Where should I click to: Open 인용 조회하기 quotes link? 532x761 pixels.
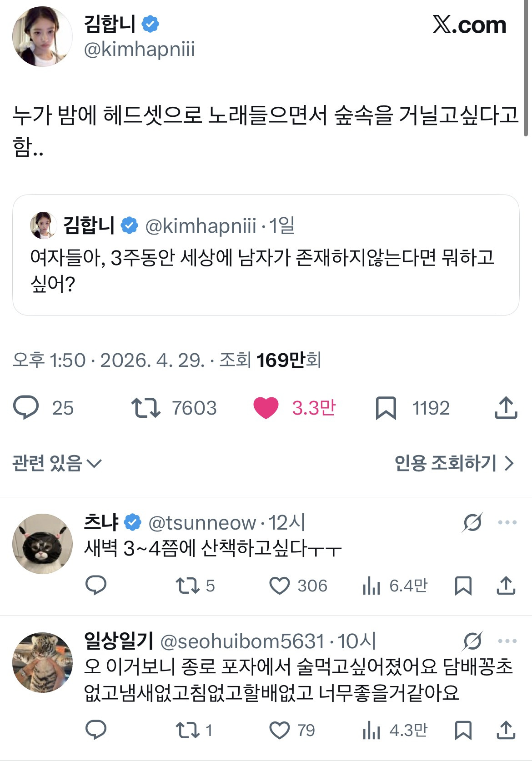coord(454,463)
